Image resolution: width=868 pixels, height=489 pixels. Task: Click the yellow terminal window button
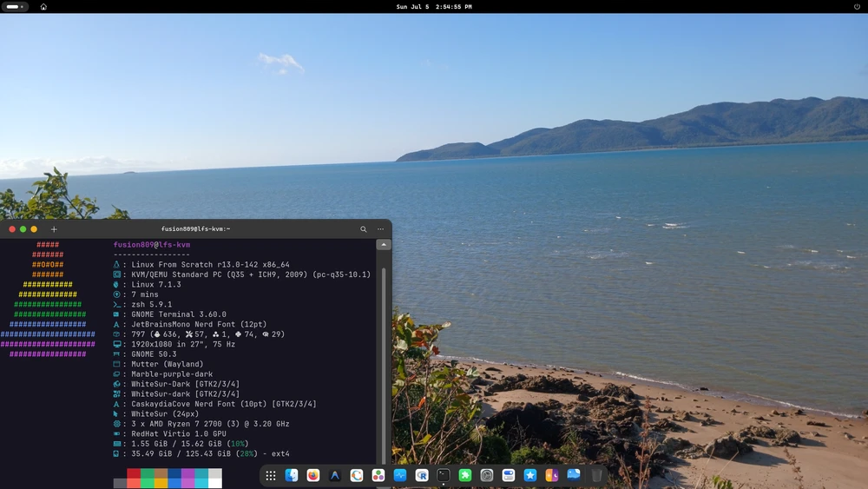pyautogui.click(x=34, y=228)
